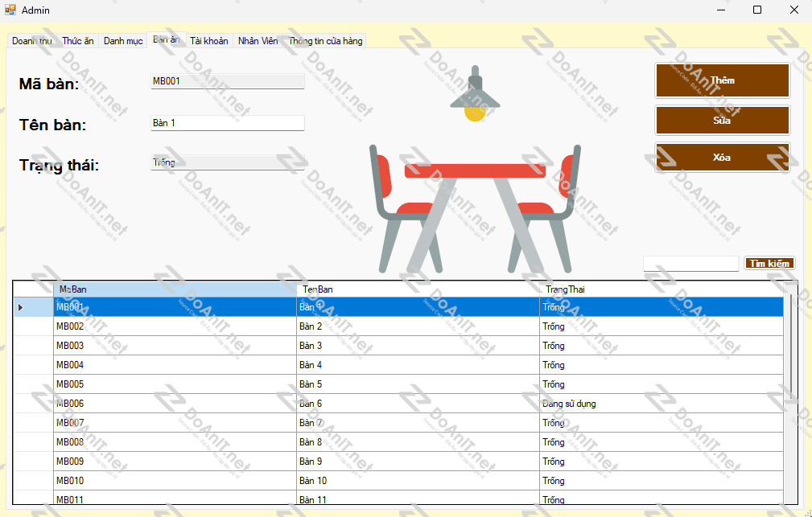Image resolution: width=812 pixels, height=517 pixels.
Task: Switch to the Nhân Viên tab
Action: 258,41
